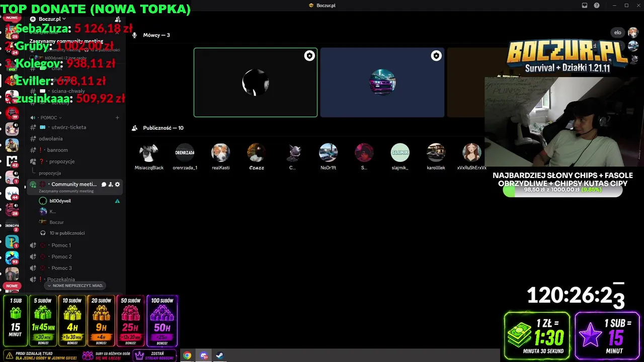This screenshot has width=644, height=362.
Task: Open audience member slajmik_'s avatar
Action: 400,152
